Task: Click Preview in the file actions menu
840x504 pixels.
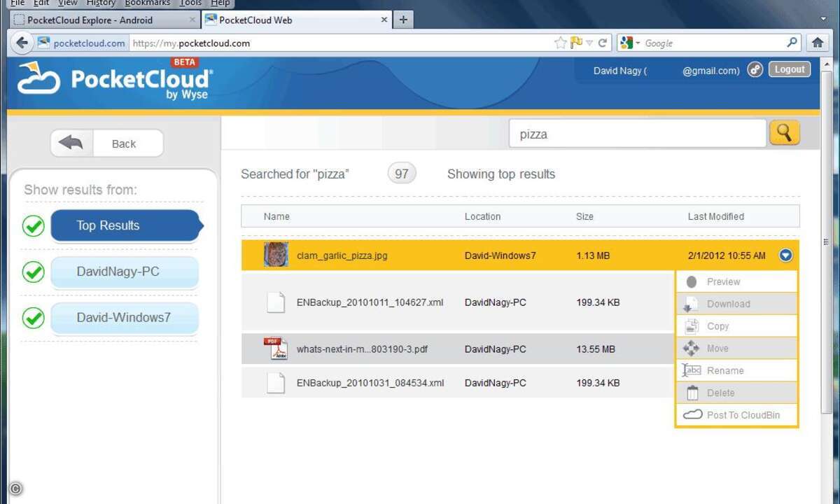Action: tap(736, 281)
